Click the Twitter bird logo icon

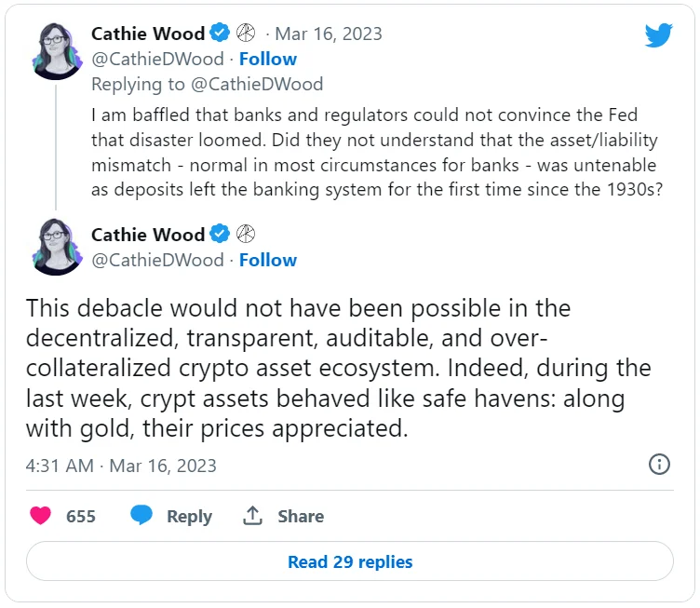click(x=658, y=35)
